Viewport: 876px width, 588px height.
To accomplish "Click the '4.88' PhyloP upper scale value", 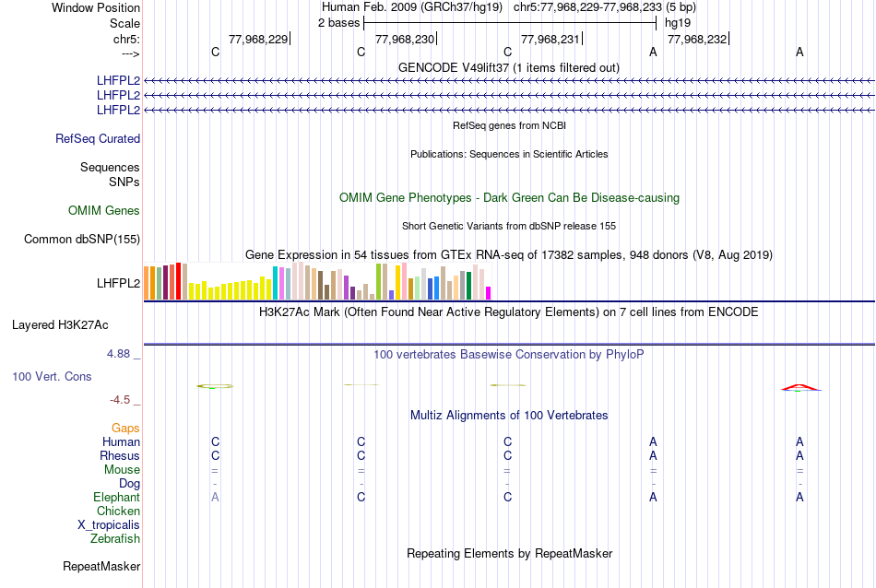I will 118,354.
